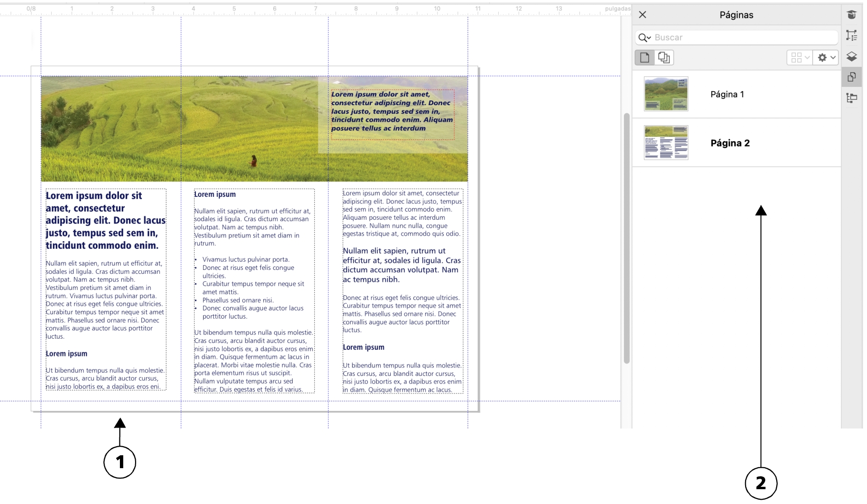Close the Páginas panel with the X

click(x=642, y=15)
